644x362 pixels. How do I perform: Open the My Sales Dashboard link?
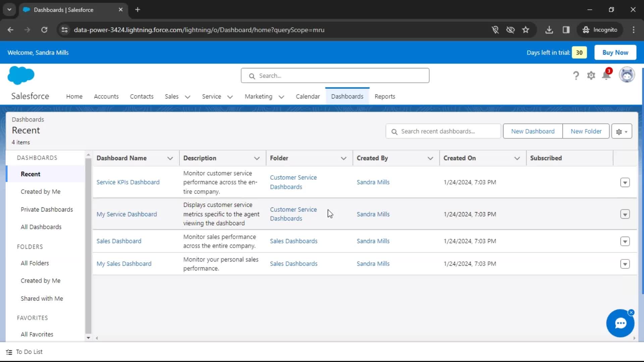click(124, 264)
